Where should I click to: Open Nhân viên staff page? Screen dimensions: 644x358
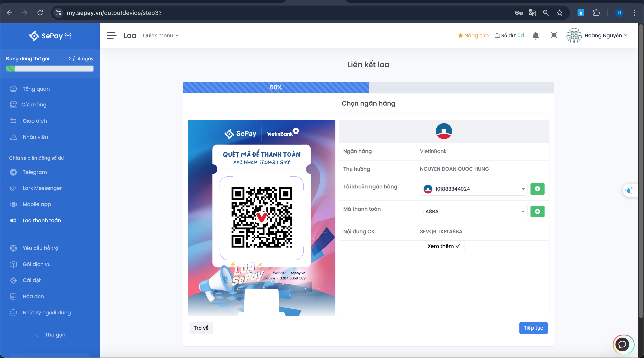tap(35, 137)
